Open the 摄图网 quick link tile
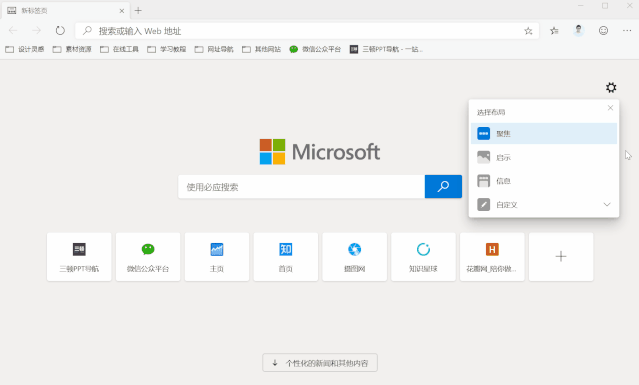Screen dimensions: 639x385 (x=355, y=257)
